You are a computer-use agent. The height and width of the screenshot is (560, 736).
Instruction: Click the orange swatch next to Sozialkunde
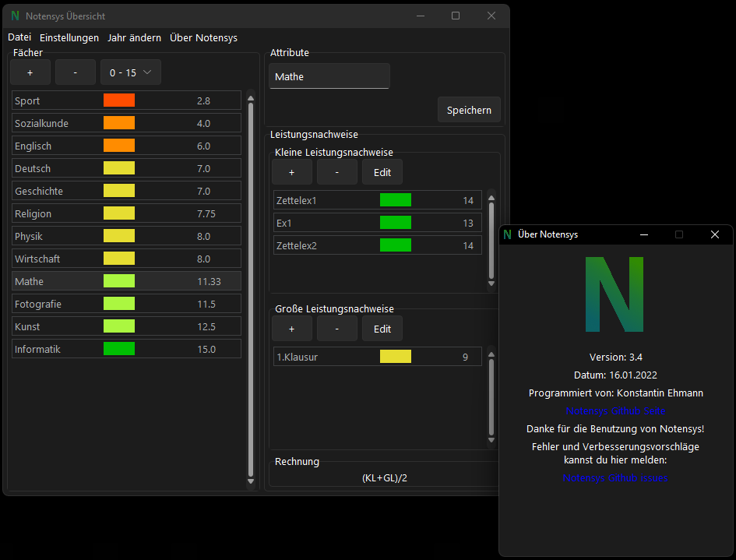119,122
